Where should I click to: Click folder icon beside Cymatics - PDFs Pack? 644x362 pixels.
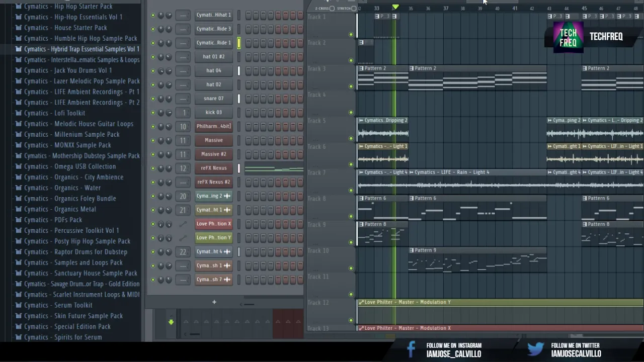coord(19,220)
